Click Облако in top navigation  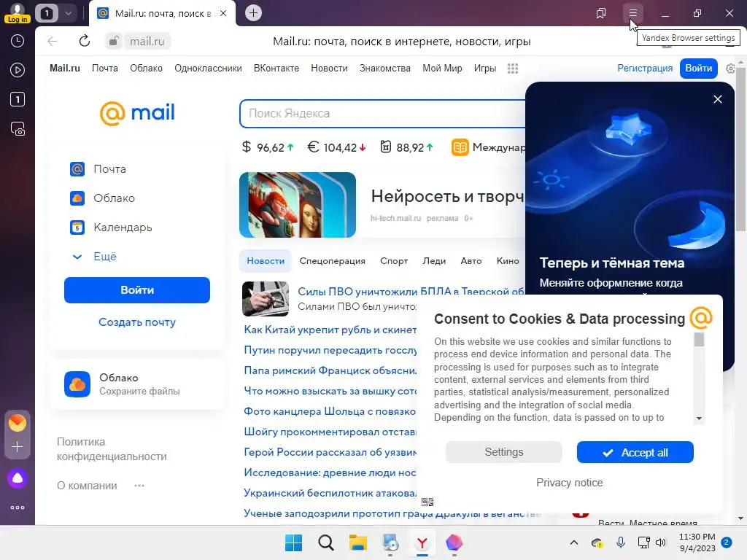click(x=146, y=69)
